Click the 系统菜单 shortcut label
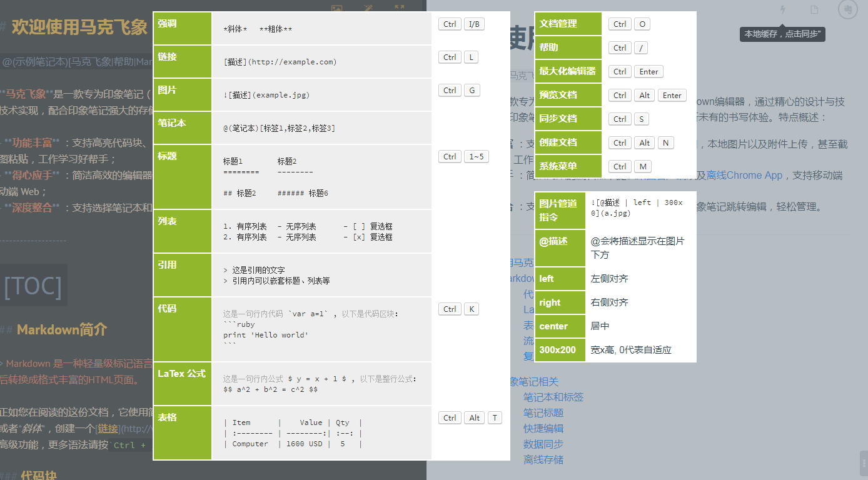Image resolution: width=868 pixels, height=480 pixels. 568,166
